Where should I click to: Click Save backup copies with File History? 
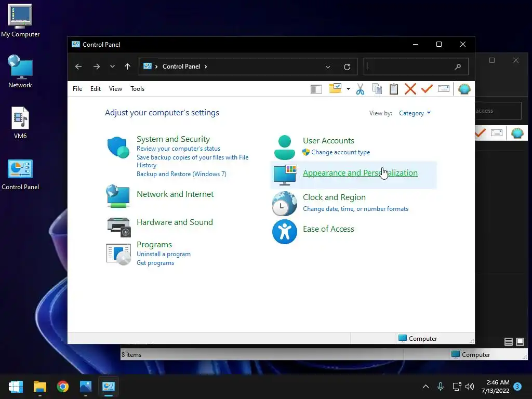pos(192,161)
